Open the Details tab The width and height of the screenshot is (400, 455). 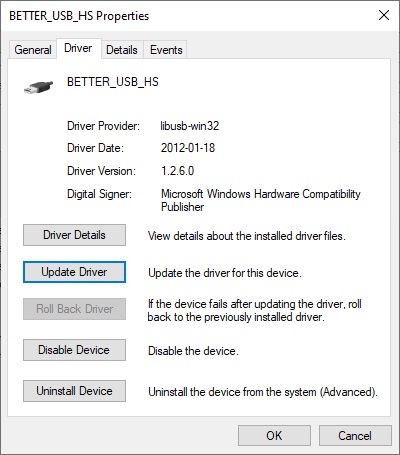[122, 50]
